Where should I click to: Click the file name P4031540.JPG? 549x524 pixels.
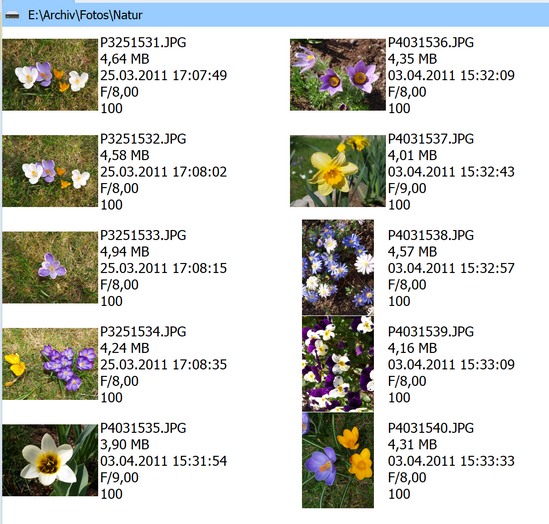(x=431, y=428)
